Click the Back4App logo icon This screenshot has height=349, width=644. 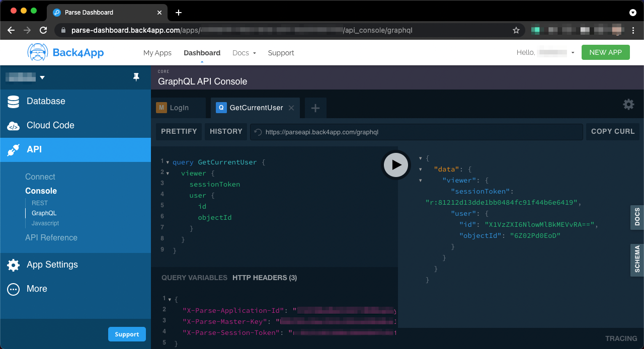click(38, 52)
